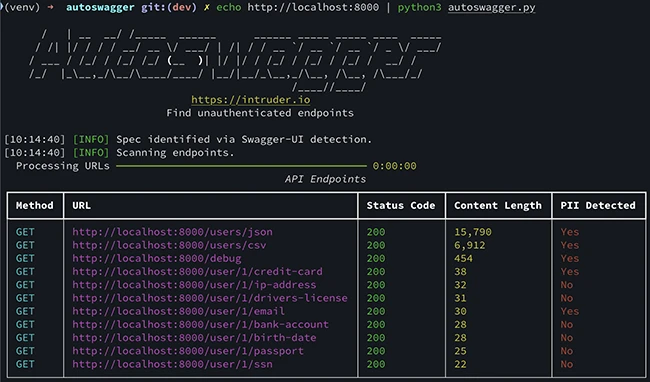Image resolution: width=650 pixels, height=382 pixels.
Task: Click the 'Method' column header
Action: [x=35, y=206]
